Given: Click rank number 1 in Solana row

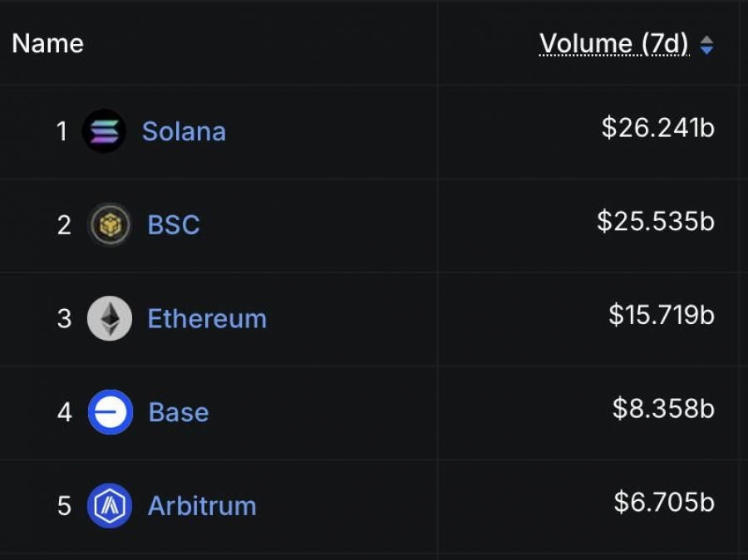Looking at the screenshot, I should [x=62, y=131].
